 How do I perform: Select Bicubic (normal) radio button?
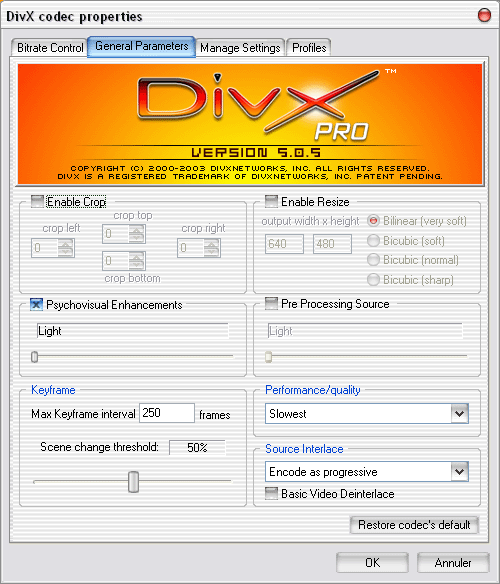373,260
